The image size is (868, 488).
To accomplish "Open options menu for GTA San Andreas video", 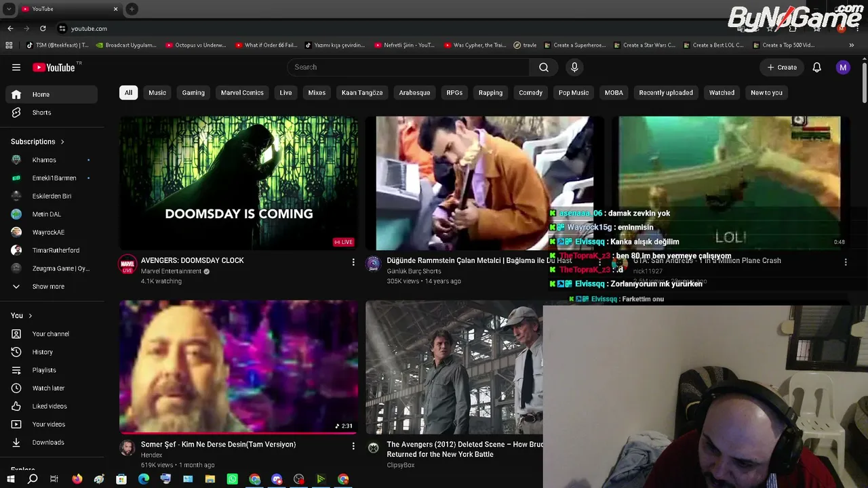I will (846, 262).
